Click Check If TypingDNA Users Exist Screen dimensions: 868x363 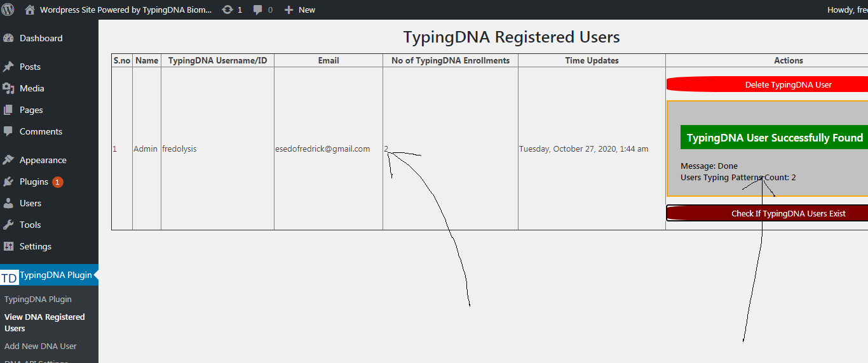(767, 213)
